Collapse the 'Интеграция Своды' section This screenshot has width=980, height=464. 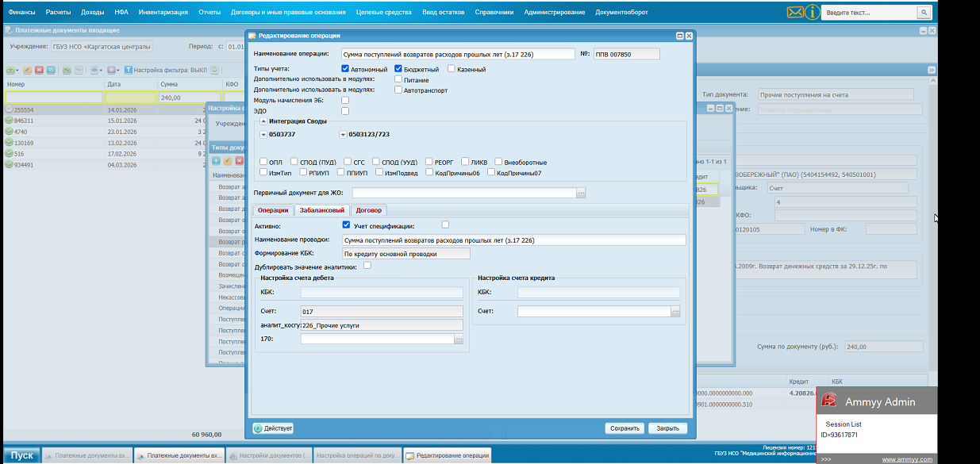pos(263,121)
